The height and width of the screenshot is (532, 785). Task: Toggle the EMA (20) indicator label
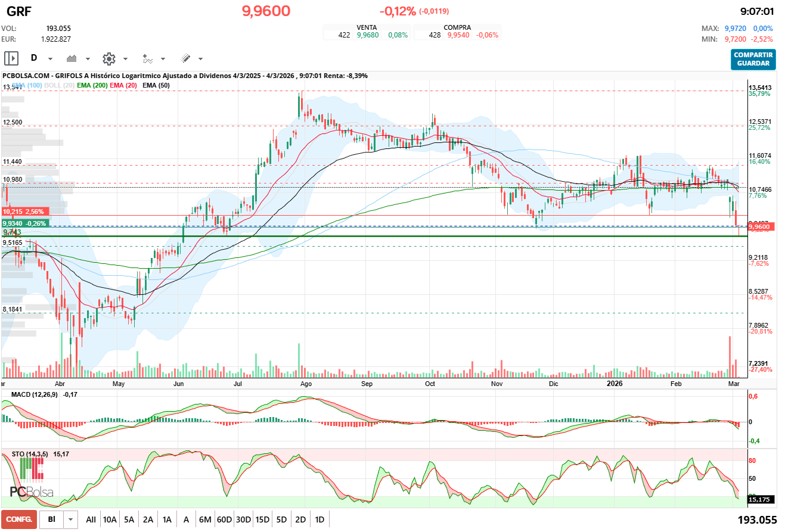pyautogui.click(x=124, y=86)
